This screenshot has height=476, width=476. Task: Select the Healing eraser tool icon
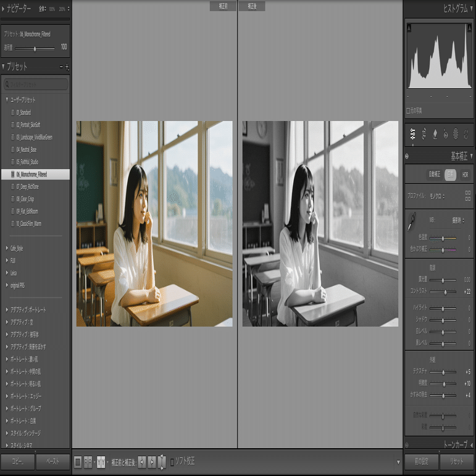click(x=435, y=134)
